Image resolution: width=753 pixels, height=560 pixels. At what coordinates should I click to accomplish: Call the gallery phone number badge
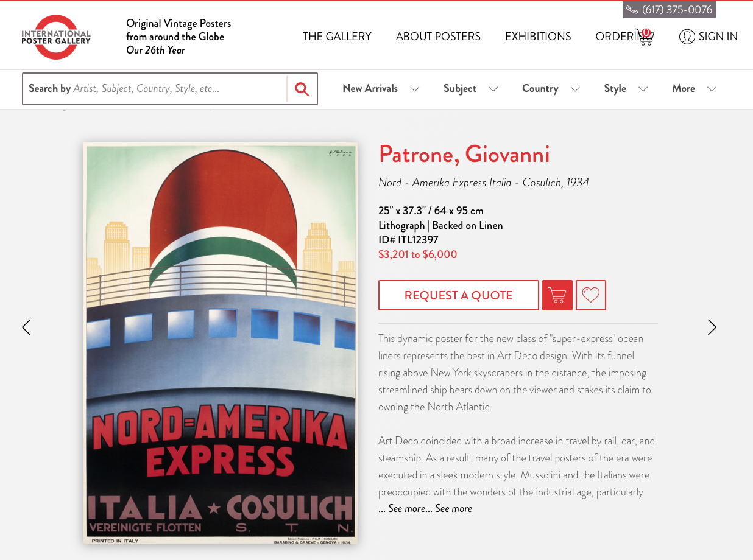tap(670, 10)
